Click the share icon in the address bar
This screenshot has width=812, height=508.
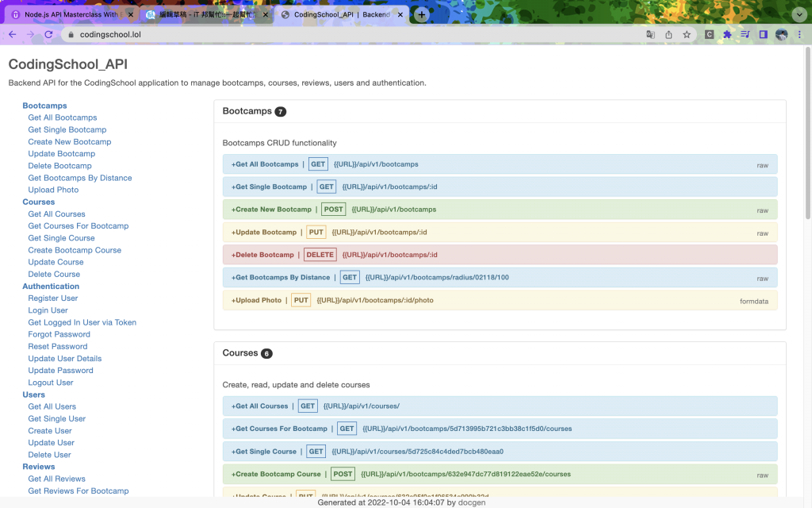(x=668, y=35)
